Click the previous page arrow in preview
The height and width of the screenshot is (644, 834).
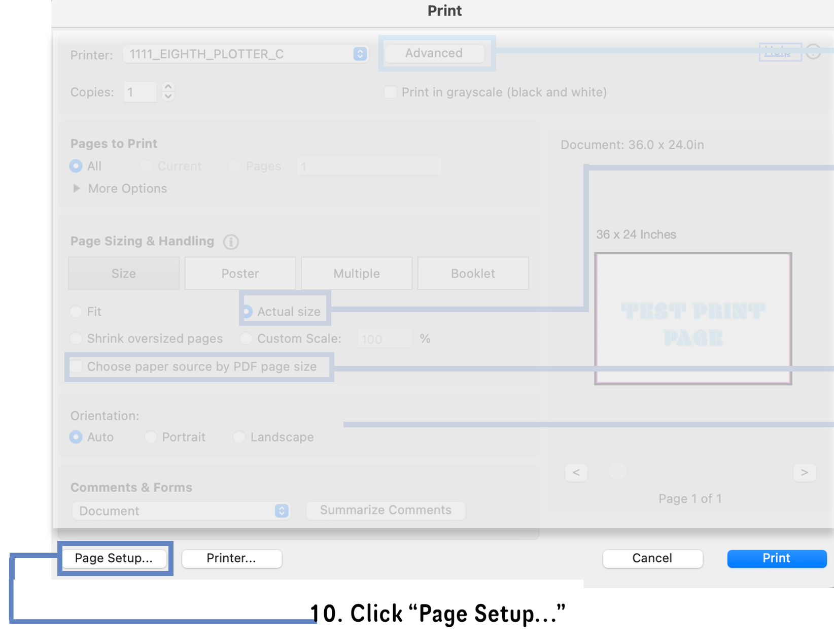click(x=576, y=472)
